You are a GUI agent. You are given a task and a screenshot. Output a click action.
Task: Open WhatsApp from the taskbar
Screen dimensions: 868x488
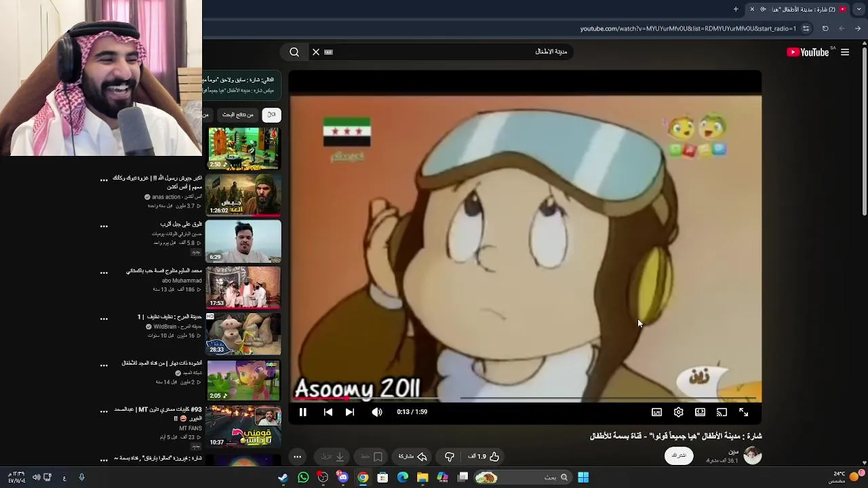tap(303, 477)
